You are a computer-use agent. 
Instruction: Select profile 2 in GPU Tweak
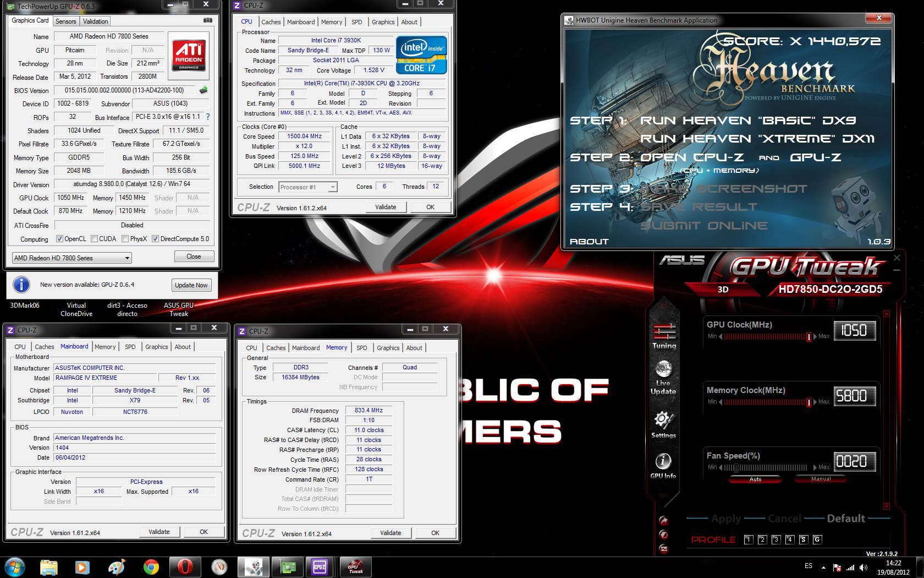[762, 539]
